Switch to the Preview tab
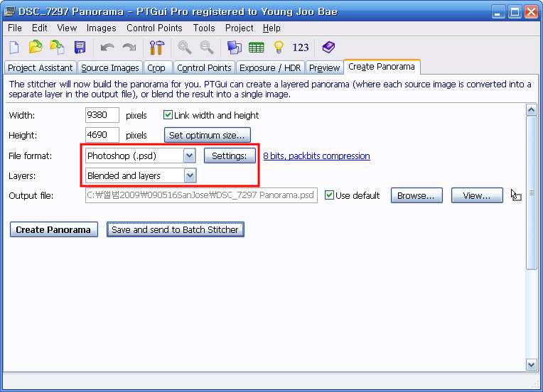Viewport: 543px width, 392px height. click(x=325, y=67)
